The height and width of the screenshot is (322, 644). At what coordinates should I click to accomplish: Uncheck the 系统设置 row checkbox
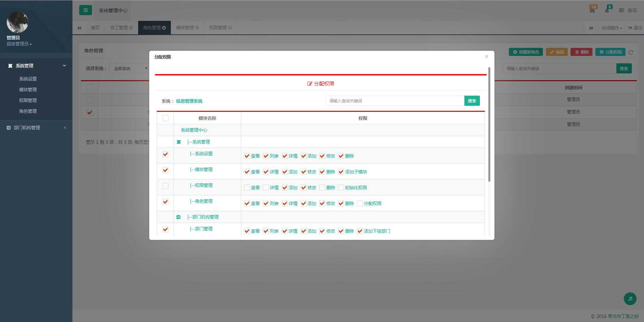tap(165, 154)
